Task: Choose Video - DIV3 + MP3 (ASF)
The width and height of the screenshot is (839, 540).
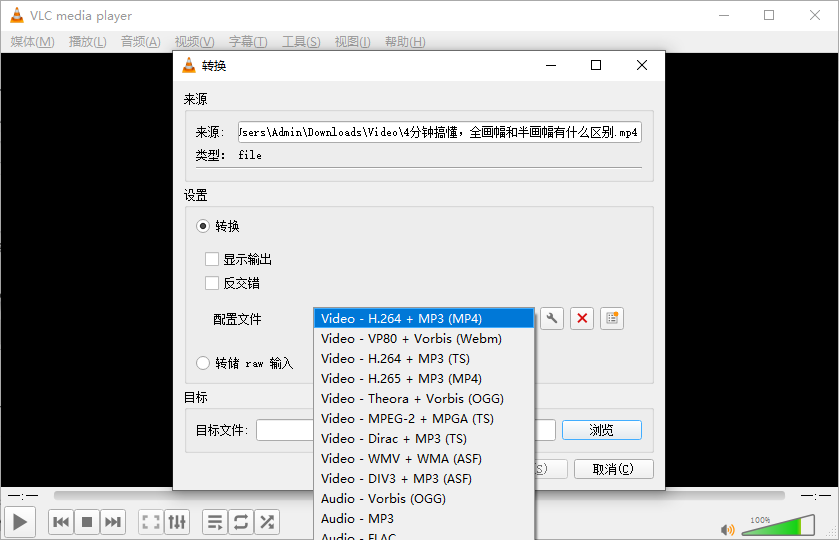Action: (424, 478)
